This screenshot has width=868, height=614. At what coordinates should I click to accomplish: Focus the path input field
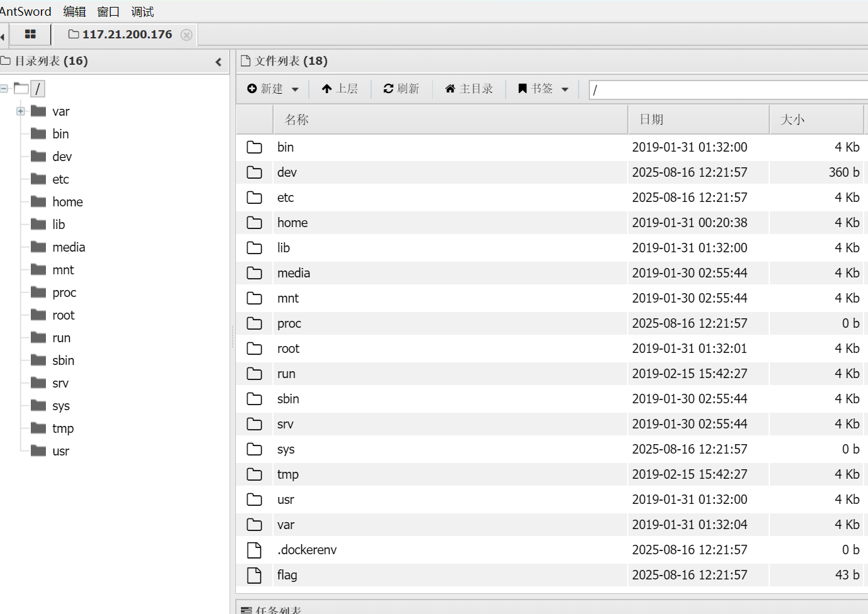tap(728, 90)
